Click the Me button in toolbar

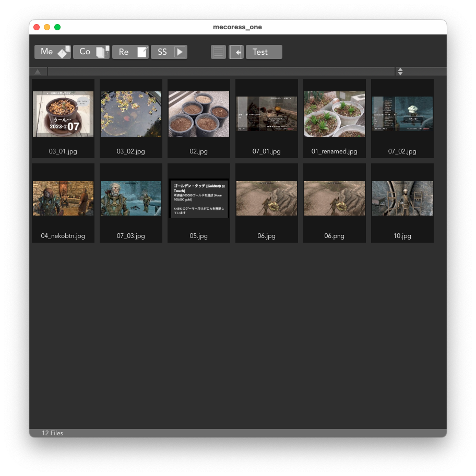[52, 52]
